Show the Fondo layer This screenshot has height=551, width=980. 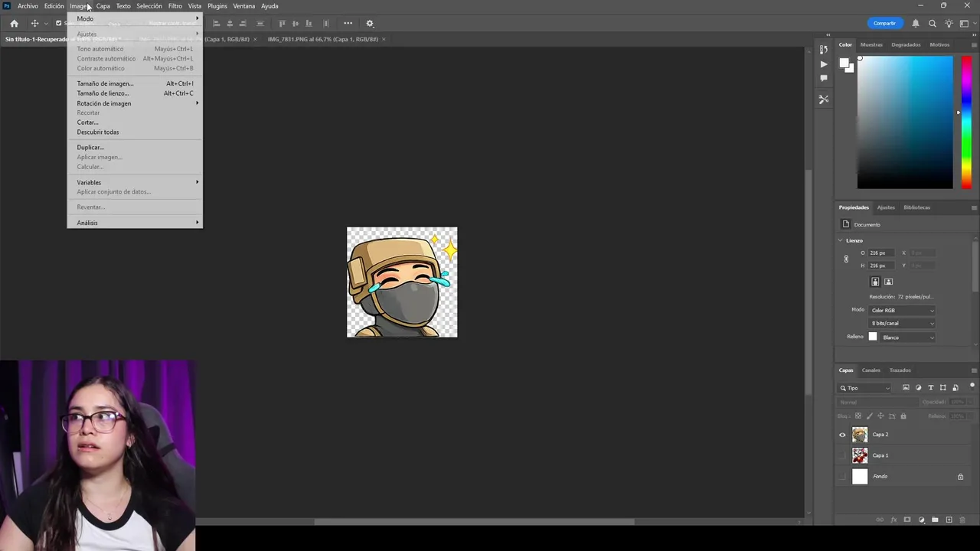843,477
